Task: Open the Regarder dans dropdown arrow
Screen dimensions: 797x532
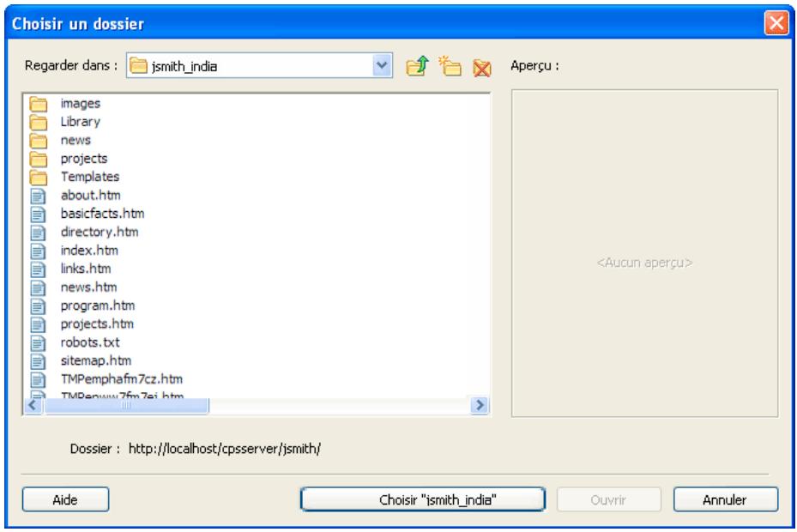Action: pyautogui.click(x=383, y=66)
